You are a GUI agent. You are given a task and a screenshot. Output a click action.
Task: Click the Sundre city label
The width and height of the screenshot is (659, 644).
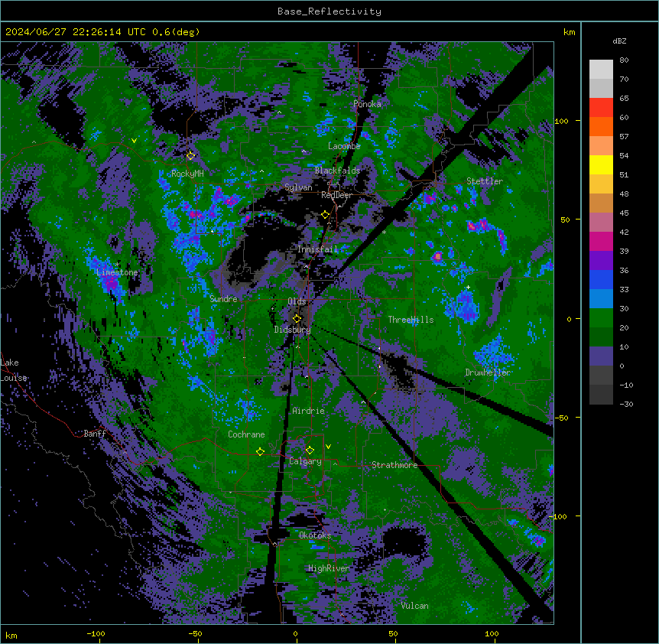tap(223, 299)
